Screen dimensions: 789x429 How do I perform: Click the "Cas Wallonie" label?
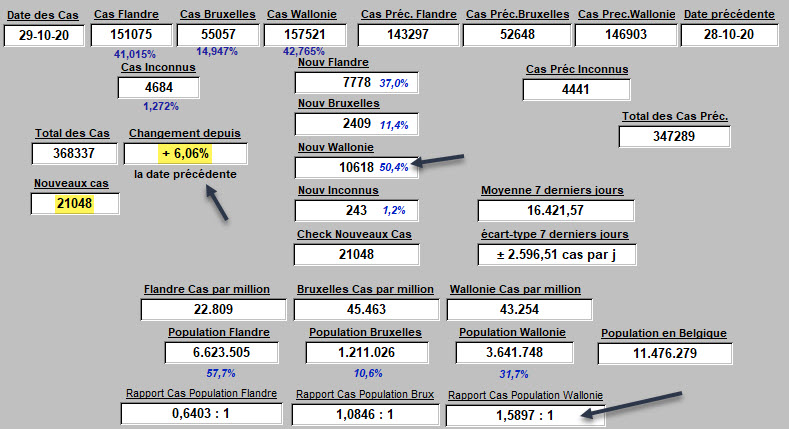point(302,15)
